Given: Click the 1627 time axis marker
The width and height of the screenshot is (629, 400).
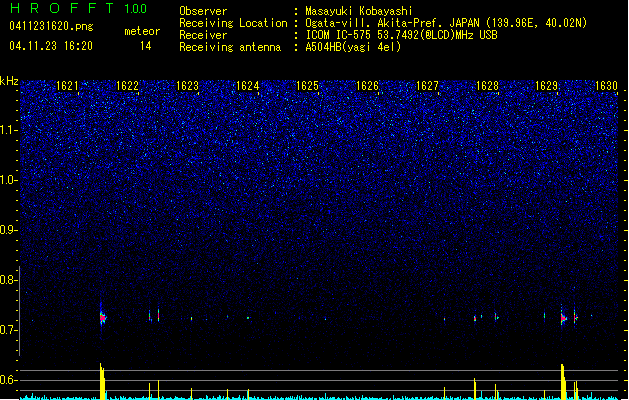Looking at the screenshot, I should tap(427, 86).
